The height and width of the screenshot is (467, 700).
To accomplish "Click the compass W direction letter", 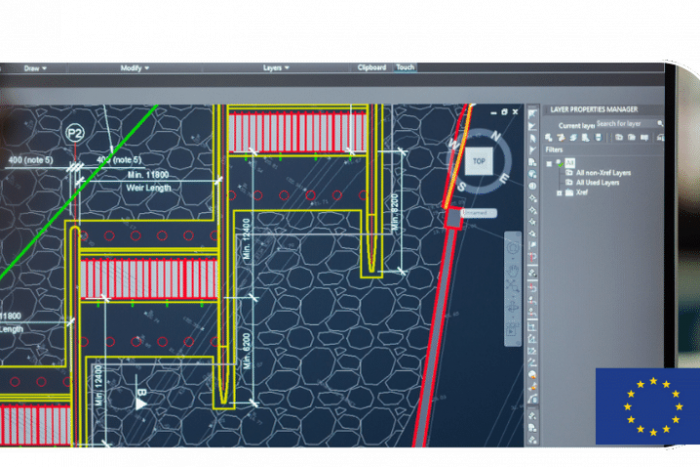I will pos(452,143).
